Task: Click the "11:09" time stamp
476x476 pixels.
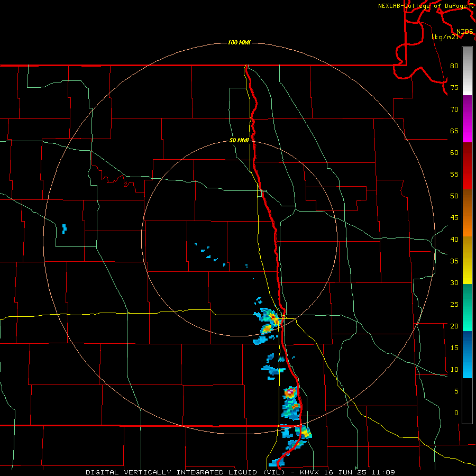Action: pos(384,472)
